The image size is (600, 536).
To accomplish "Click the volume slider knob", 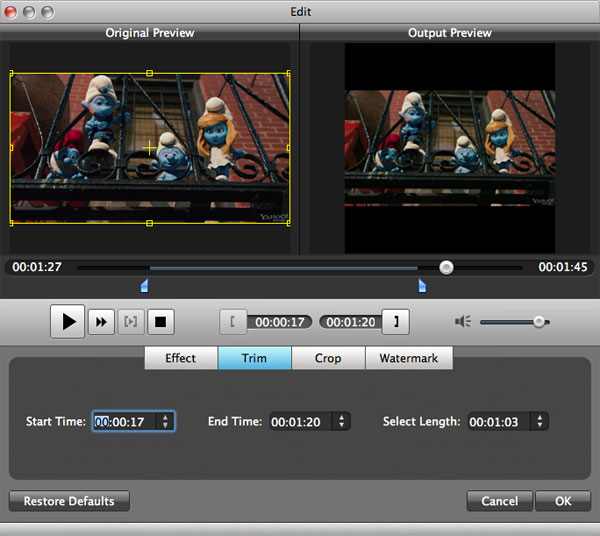I will (x=539, y=322).
